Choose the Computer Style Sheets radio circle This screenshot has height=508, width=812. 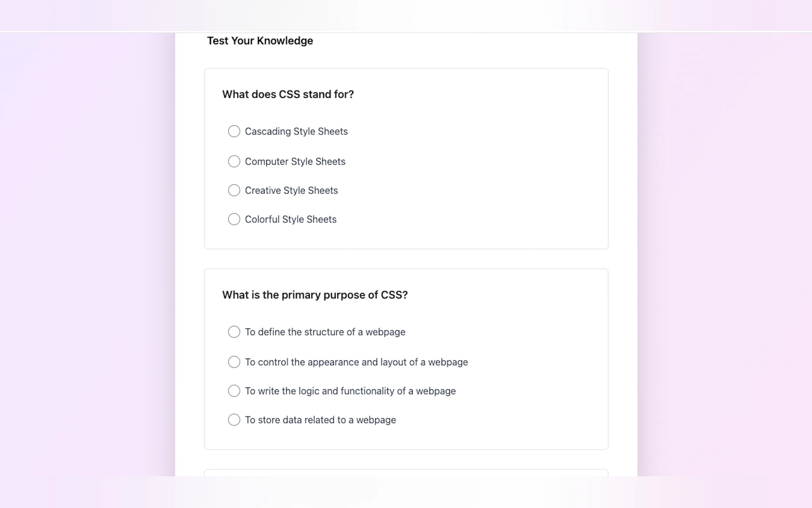pos(234,161)
